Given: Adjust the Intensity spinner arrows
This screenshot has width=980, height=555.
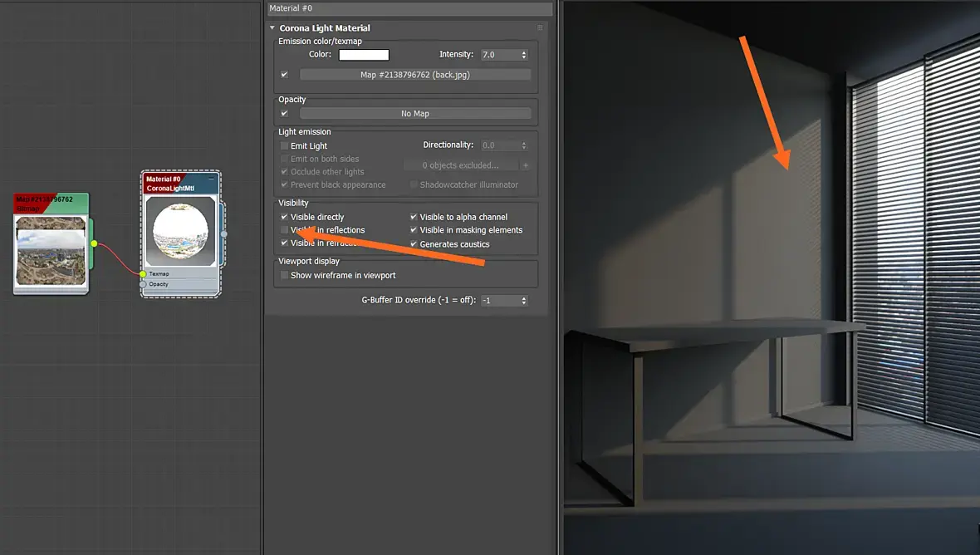Looking at the screenshot, I should pos(524,55).
